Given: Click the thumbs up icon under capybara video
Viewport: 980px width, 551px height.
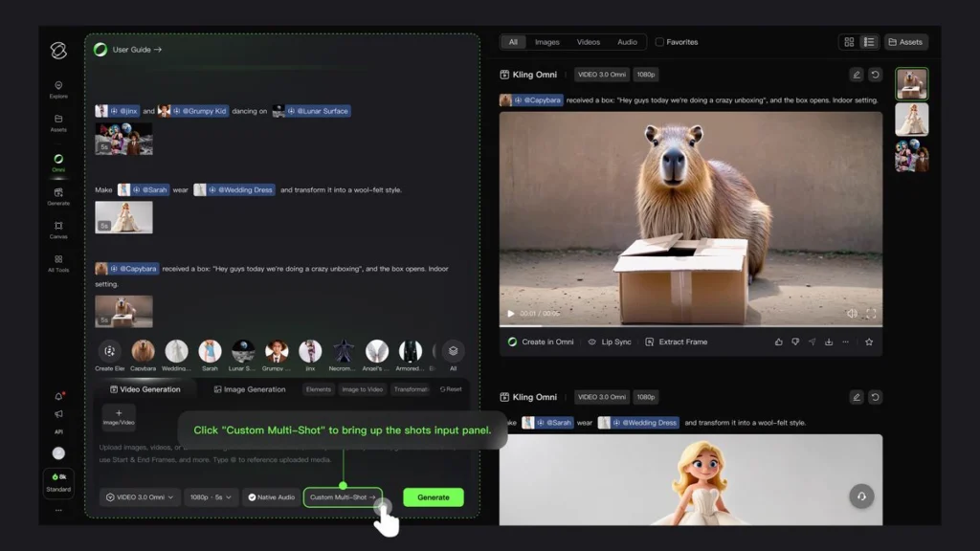Looking at the screenshot, I should pos(779,342).
